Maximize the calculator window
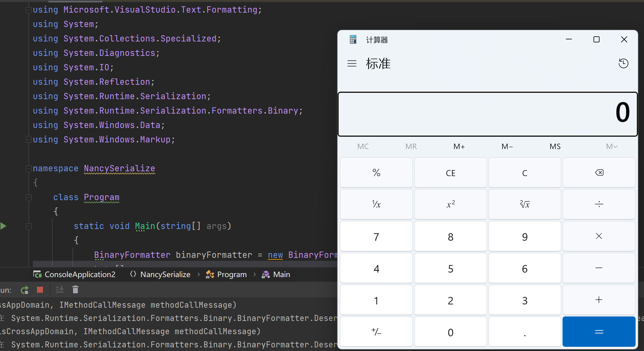Viewport: 644px width, 351px height. tap(597, 39)
